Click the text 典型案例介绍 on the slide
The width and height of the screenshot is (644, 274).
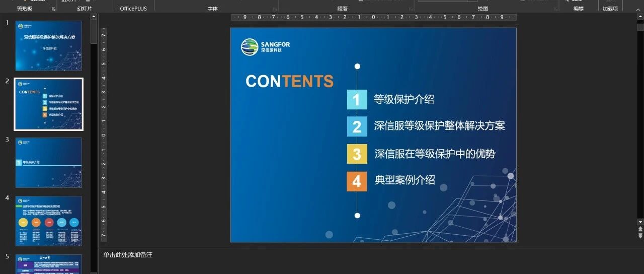coord(405,180)
